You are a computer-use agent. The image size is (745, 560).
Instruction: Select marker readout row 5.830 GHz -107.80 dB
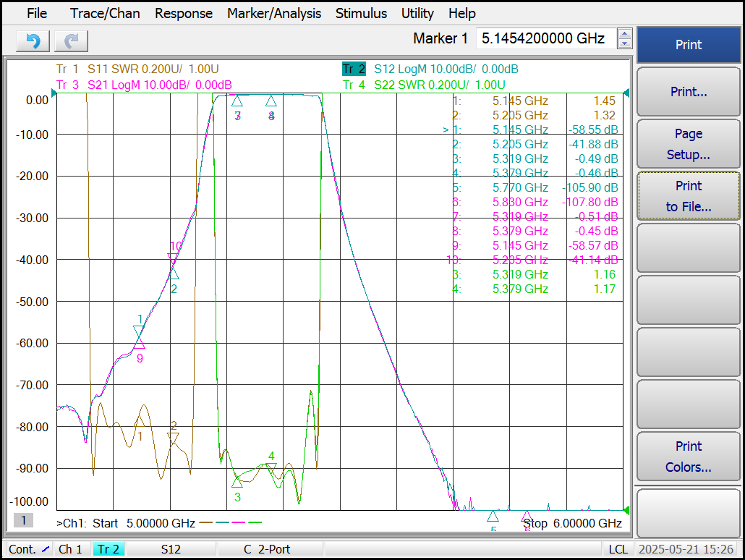click(535, 202)
